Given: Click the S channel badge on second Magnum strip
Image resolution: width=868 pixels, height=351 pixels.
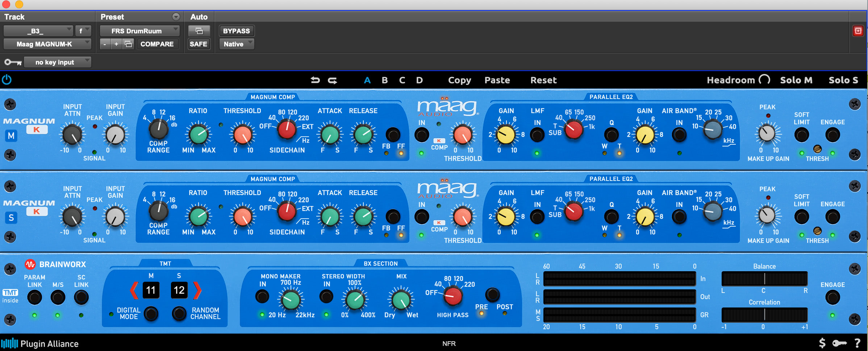Looking at the screenshot, I should (x=11, y=218).
